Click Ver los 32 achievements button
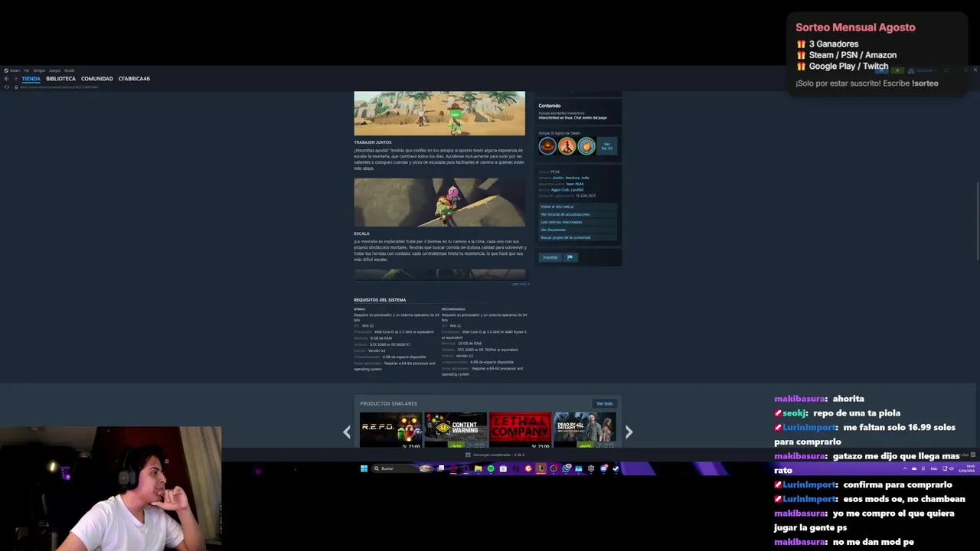The height and width of the screenshot is (551, 980). pos(606,145)
